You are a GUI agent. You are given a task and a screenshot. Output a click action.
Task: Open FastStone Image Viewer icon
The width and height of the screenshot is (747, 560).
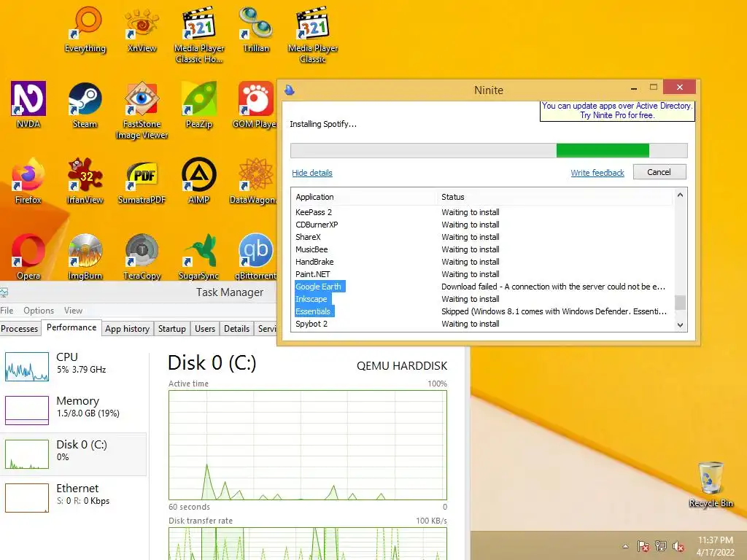[142, 111]
